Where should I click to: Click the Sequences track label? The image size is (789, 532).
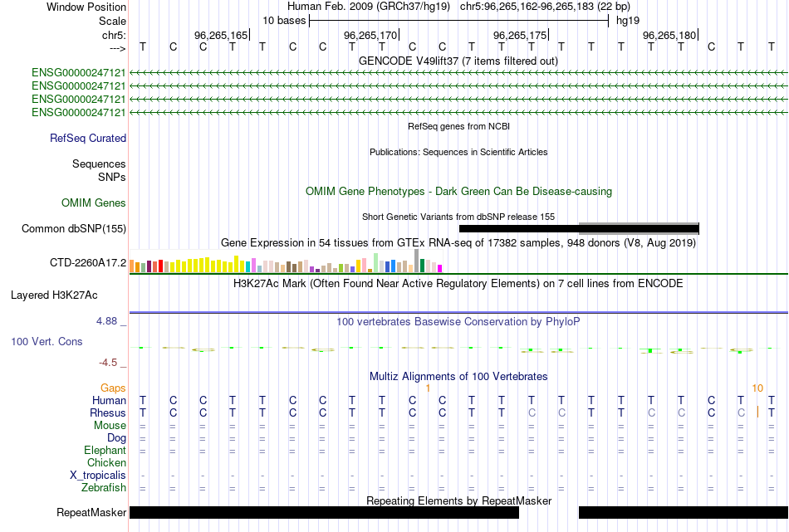(x=99, y=164)
